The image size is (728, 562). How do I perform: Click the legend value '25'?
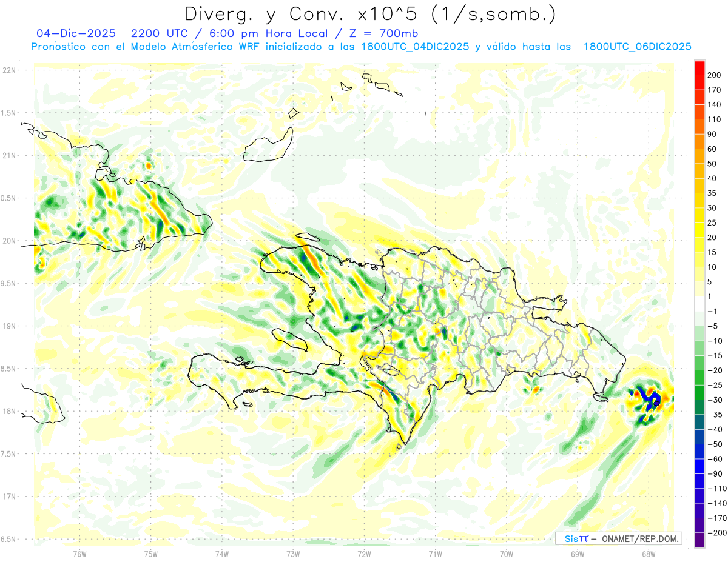click(713, 222)
